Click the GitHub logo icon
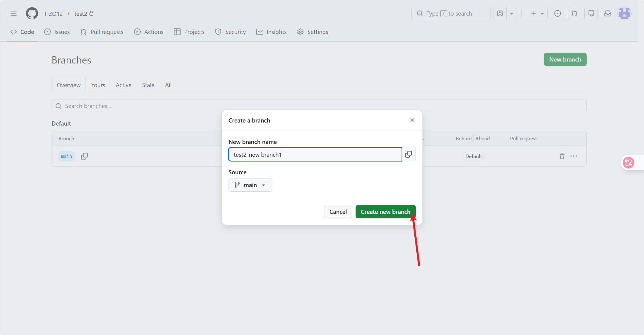 (32, 13)
